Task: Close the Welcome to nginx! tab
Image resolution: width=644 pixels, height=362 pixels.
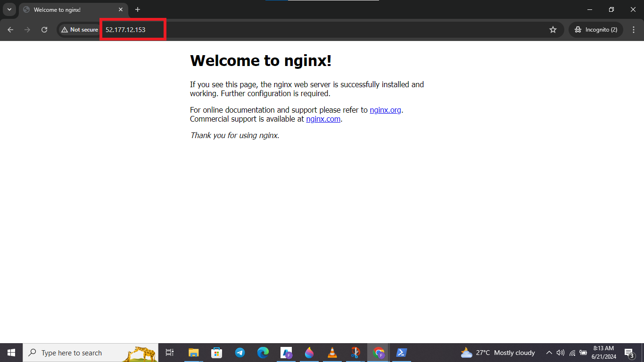Action: point(121,9)
